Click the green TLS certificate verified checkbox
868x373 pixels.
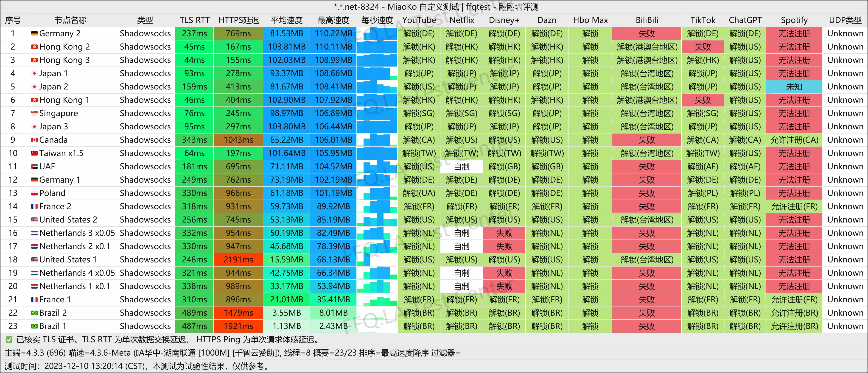tap(9, 340)
